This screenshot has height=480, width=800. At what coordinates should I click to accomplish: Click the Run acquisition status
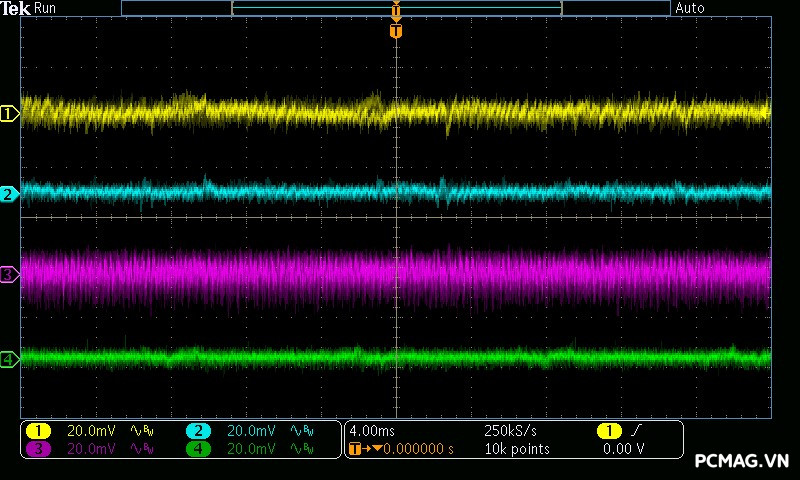click(x=46, y=8)
